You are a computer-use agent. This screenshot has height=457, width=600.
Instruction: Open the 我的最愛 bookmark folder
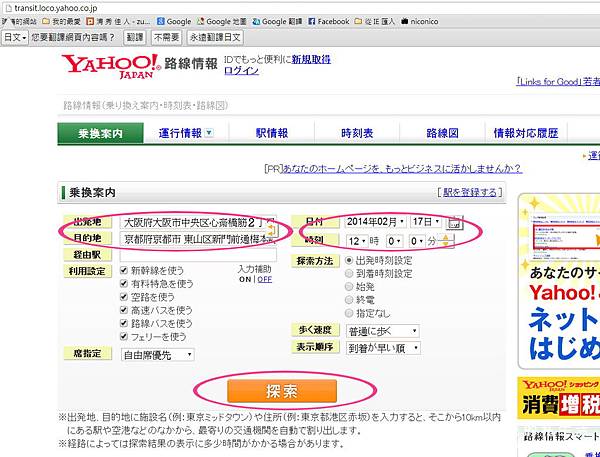pyautogui.click(x=61, y=21)
